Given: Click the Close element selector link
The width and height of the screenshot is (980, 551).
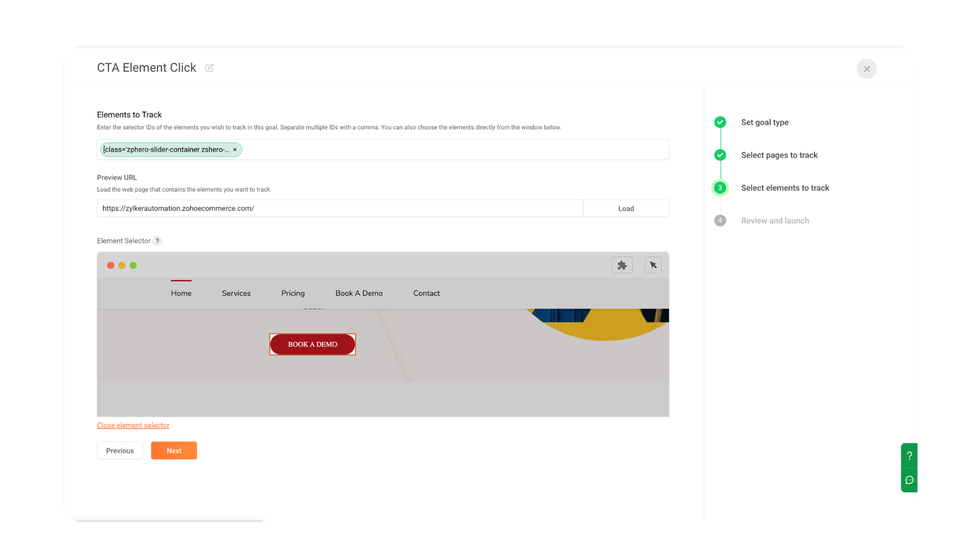Looking at the screenshot, I should (133, 425).
